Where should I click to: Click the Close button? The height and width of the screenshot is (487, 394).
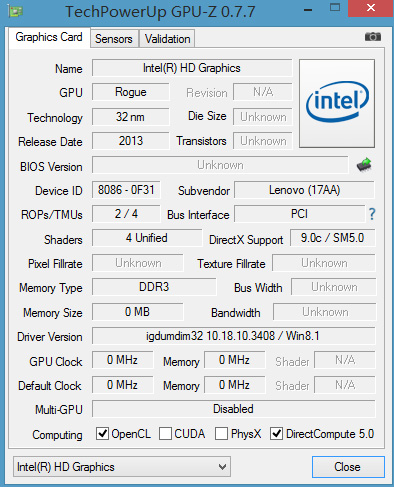click(x=348, y=467)
